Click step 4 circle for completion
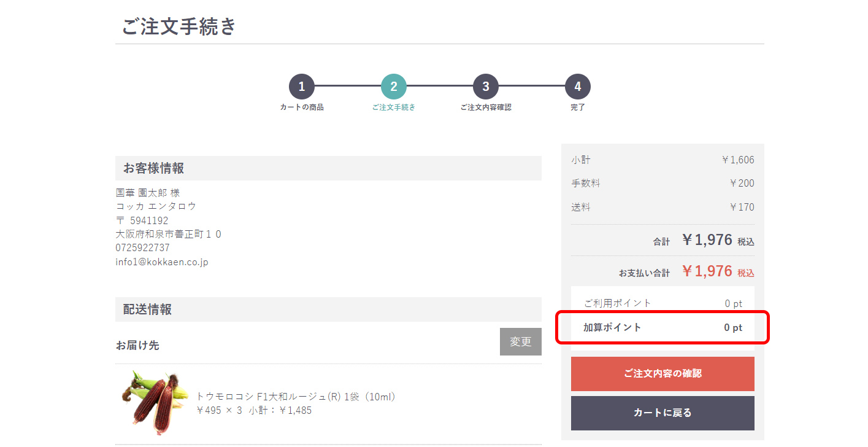Image resolution: width=868 pixels, height=447 pixels. point(578,87)
